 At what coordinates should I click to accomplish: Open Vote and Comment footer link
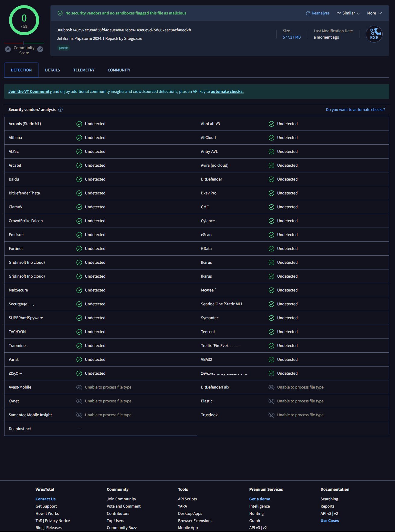tap(124, 506)
